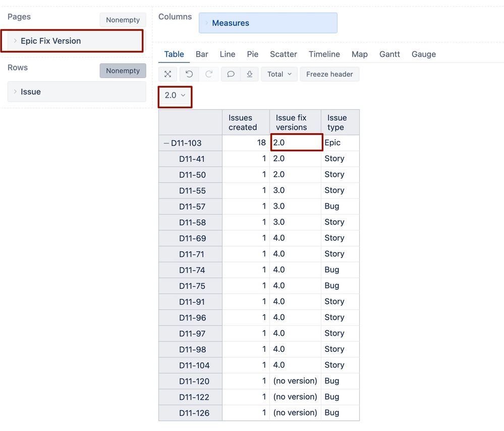
Task: Click the undo arrow icon
Action: (x=189, y=74)
